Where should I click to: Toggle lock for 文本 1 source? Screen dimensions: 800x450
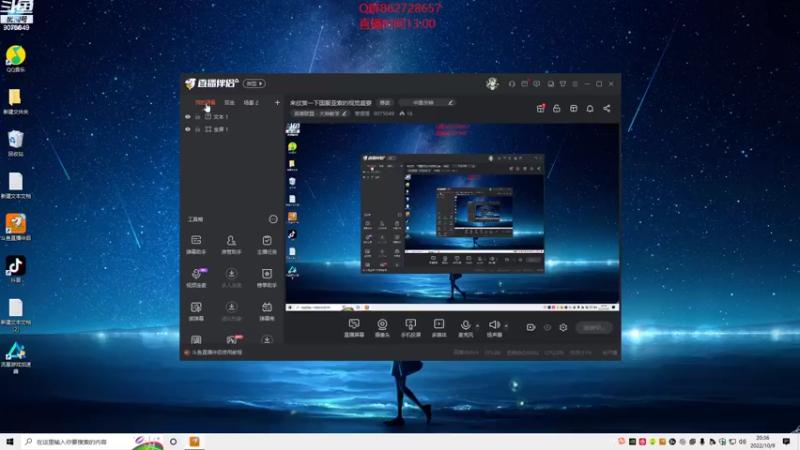click(197, 117)
